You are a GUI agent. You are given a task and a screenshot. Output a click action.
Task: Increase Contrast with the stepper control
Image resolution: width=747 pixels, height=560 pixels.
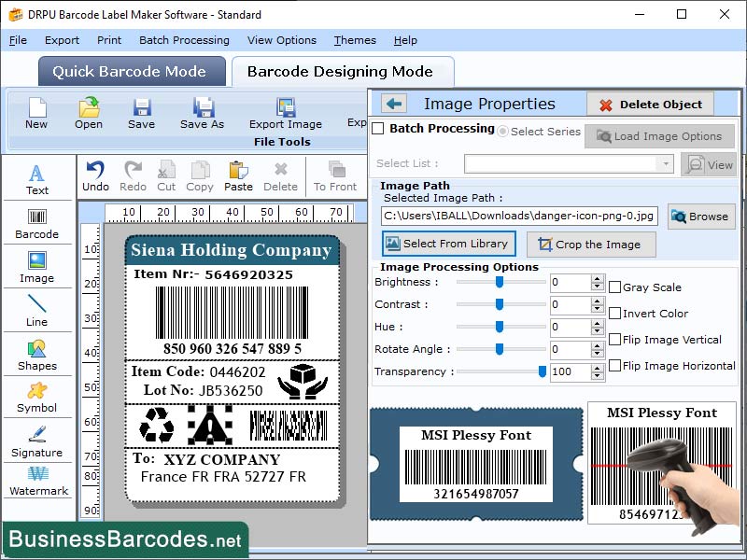pos(597,303)
